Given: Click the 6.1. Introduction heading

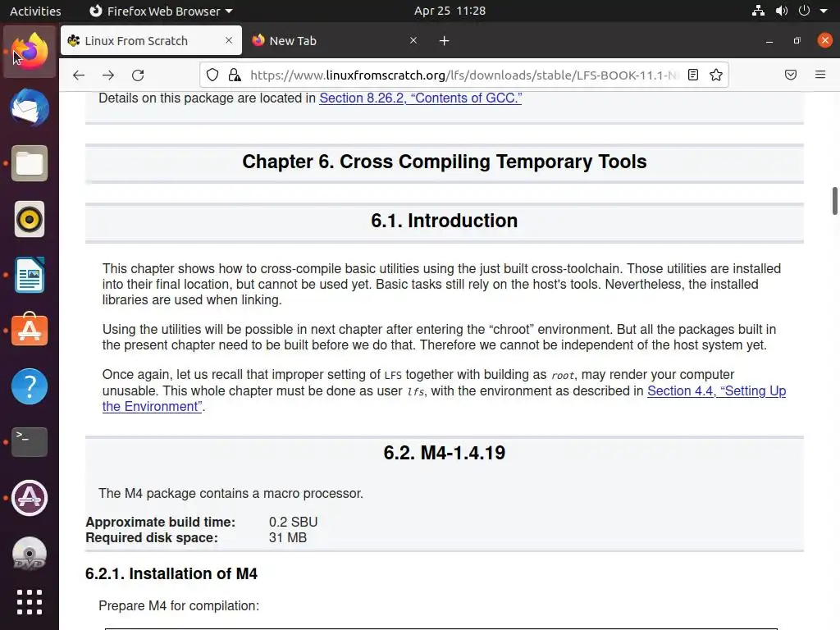Looking at the screenshot, I should (444, 221).
